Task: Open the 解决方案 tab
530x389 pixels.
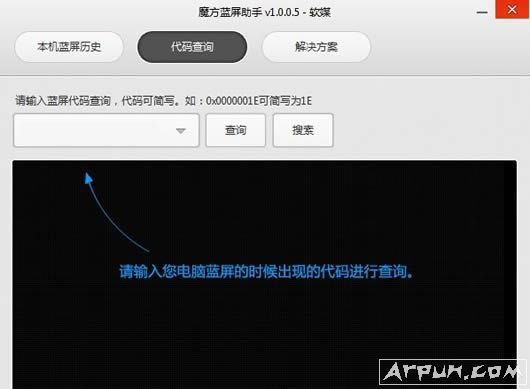Action: 316,47
